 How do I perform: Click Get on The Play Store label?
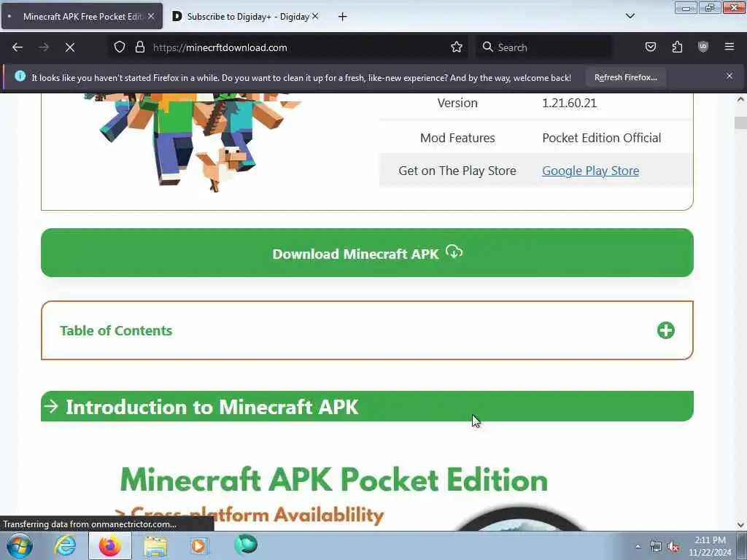(457, 171)
